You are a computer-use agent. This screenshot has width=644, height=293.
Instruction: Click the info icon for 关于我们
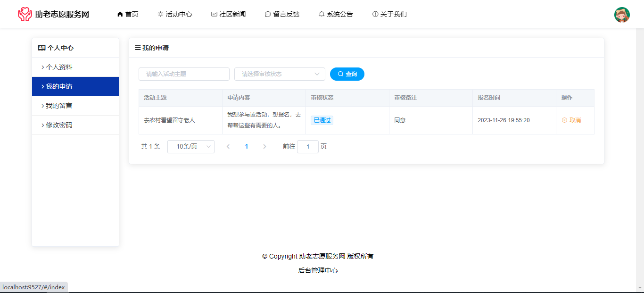pyautogui.click(x=375, y=14)
